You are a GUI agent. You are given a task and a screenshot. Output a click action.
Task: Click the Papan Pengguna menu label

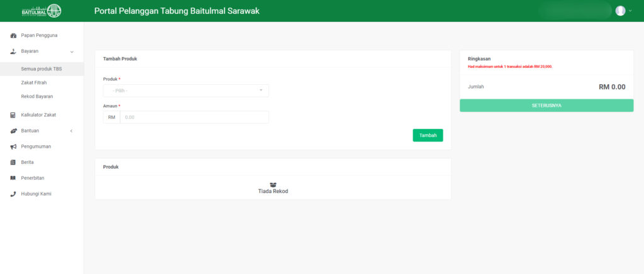39,35
